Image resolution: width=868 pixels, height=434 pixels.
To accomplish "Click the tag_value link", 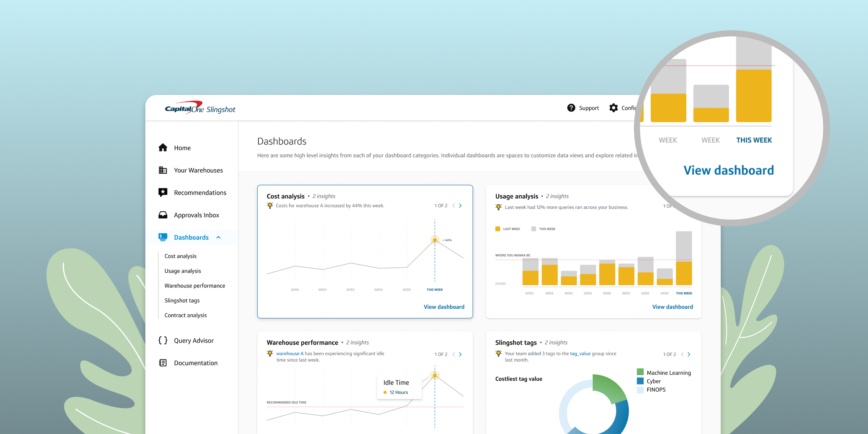I will (580, 353).
